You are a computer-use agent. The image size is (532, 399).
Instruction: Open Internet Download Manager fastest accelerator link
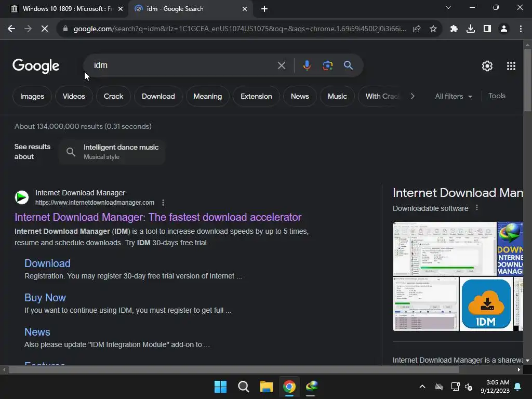click(x=158, y=217)
